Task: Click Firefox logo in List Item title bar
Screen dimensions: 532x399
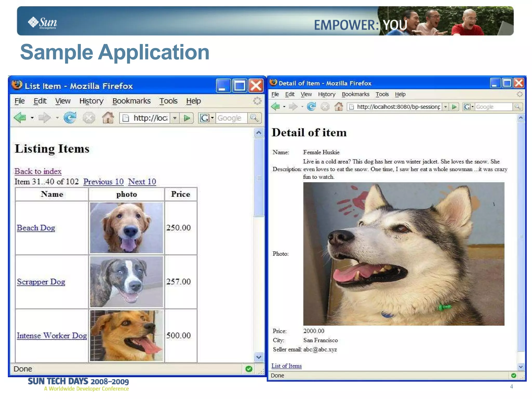Action: click(17, 85)
